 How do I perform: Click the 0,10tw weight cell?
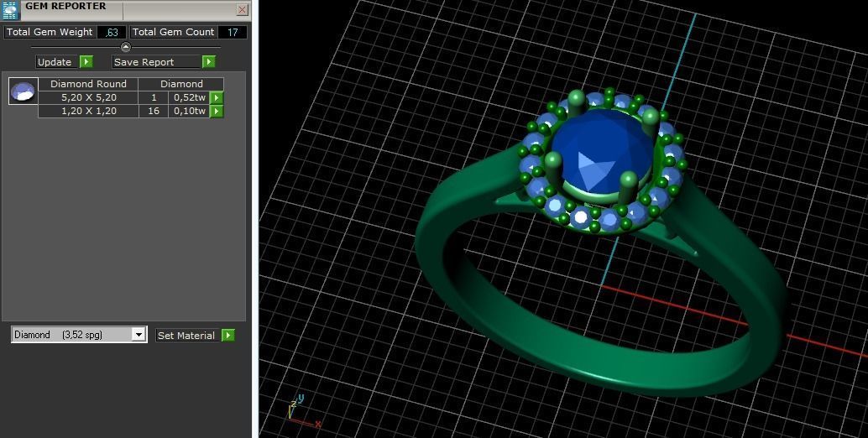[x=190, y=111]
